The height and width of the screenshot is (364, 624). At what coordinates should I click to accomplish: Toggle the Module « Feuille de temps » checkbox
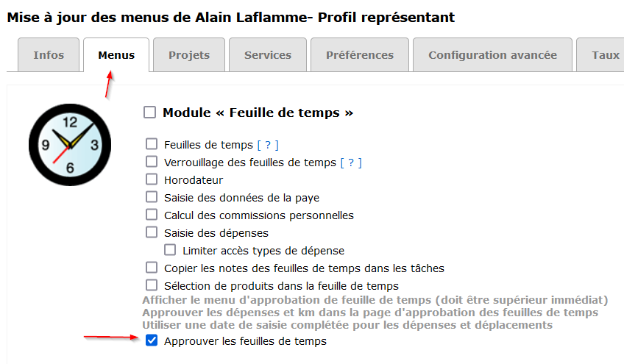tap(150, 113)
